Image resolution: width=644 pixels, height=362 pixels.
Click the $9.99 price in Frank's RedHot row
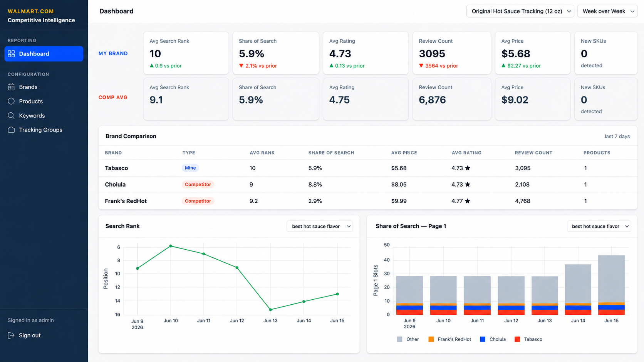pos(399,201)
